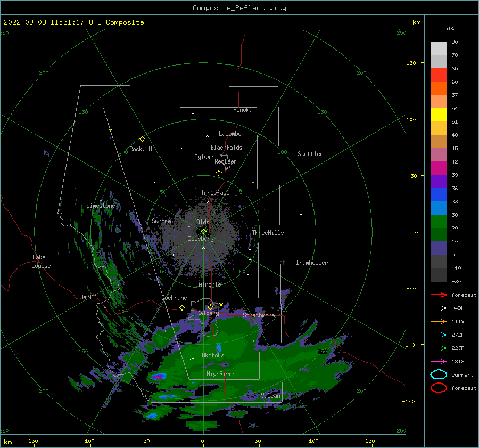The width and height of the screenshot is (479, 448).
Task: Click the Airdrie city label
Action: coord(210,284)
